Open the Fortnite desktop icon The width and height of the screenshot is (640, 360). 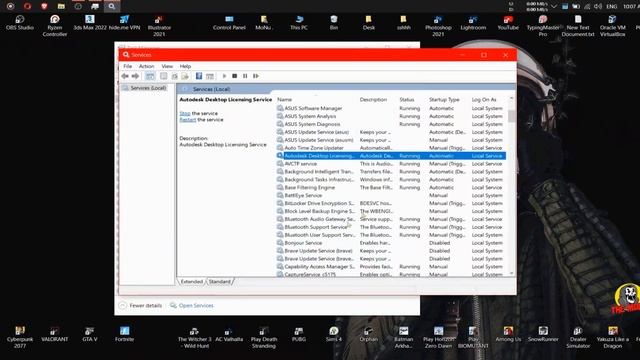tap(124, 334)
